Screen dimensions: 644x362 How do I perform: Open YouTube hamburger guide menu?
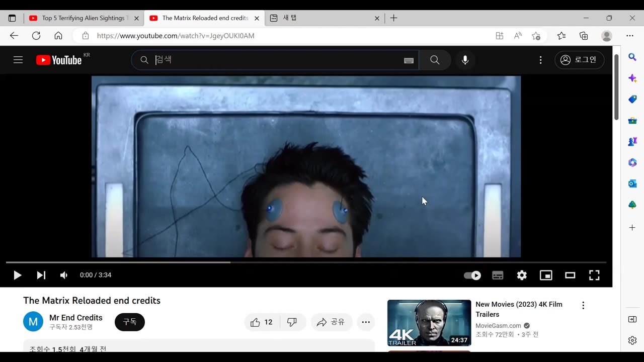[x=18, y=60]
